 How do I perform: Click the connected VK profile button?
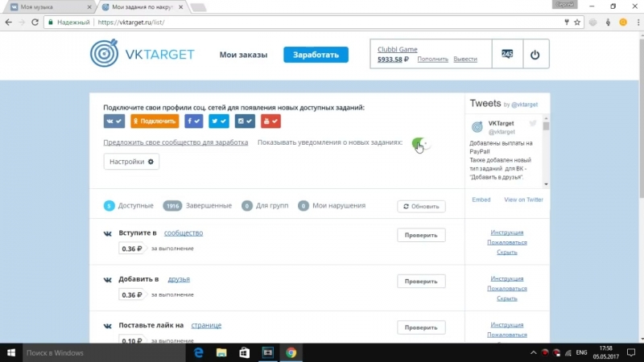point(114,121)
